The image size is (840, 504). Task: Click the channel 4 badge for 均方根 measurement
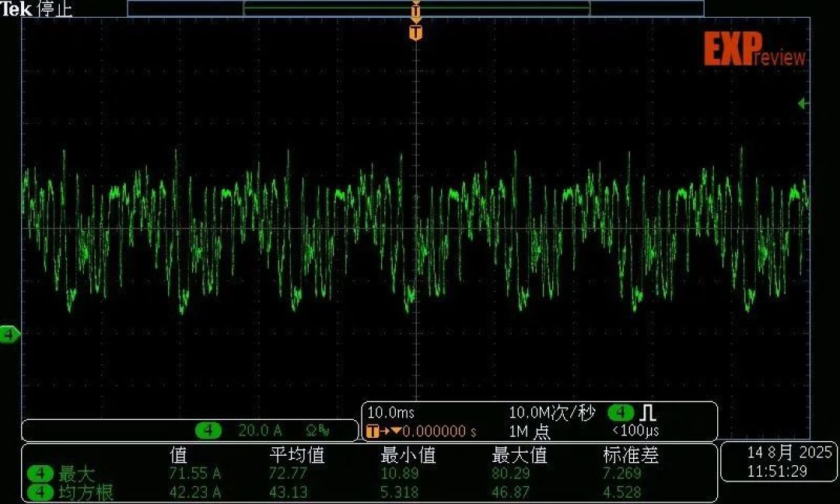[x=40, y=492]
